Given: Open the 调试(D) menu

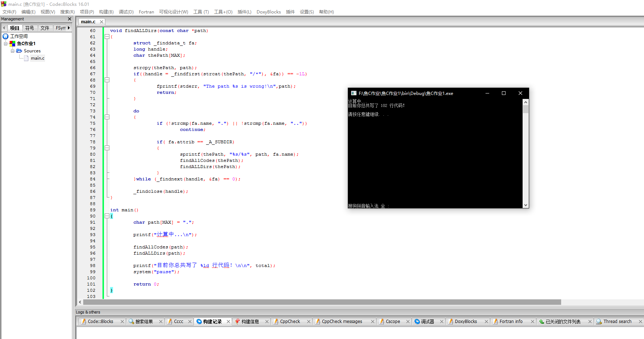Looking at the screenshot, I should (126, 12).
